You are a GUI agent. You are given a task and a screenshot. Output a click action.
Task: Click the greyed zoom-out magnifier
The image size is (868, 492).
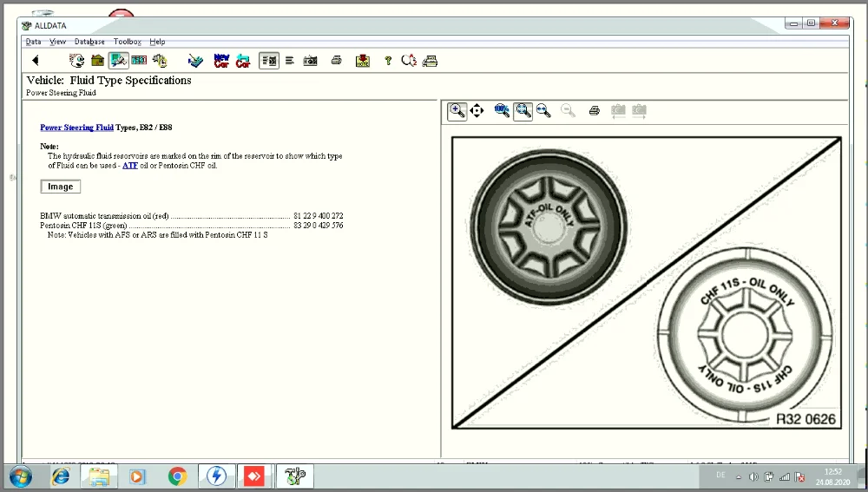click(568, 111)
